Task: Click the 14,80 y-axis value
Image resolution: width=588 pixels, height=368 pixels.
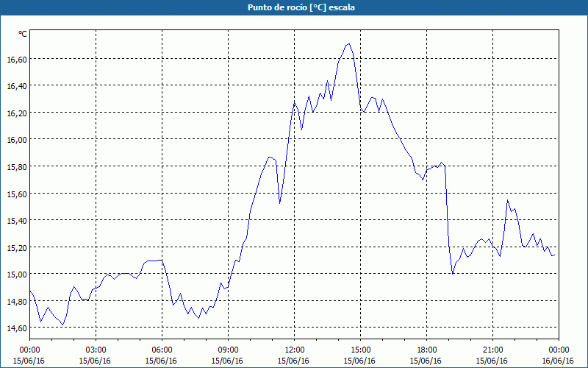Action: 17,301
